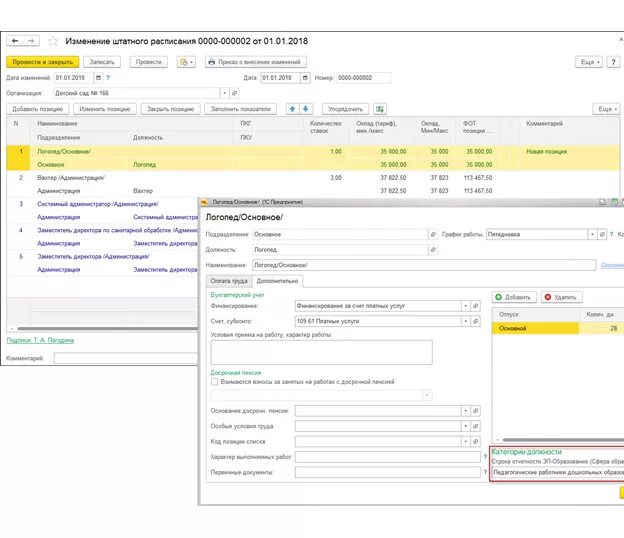Click help mark beside Первичные документы
624x538 pixels.
tap(485, 472)
